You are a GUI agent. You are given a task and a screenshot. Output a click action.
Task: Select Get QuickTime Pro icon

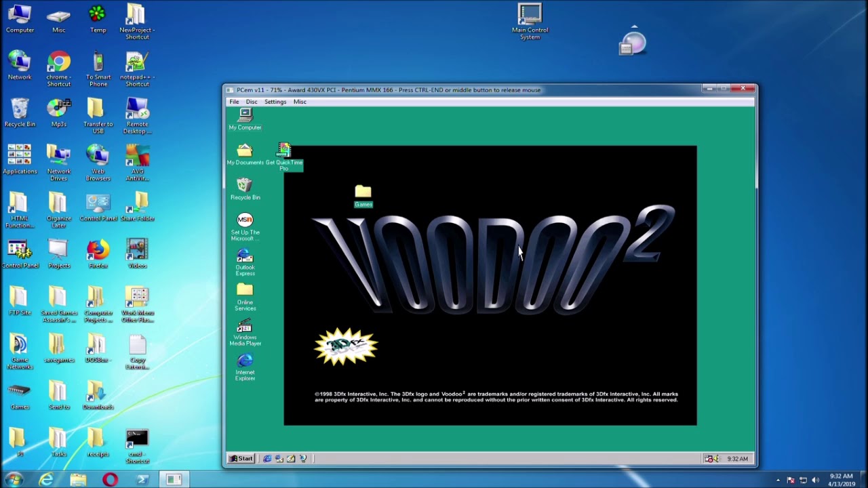[x=284, y=157]
